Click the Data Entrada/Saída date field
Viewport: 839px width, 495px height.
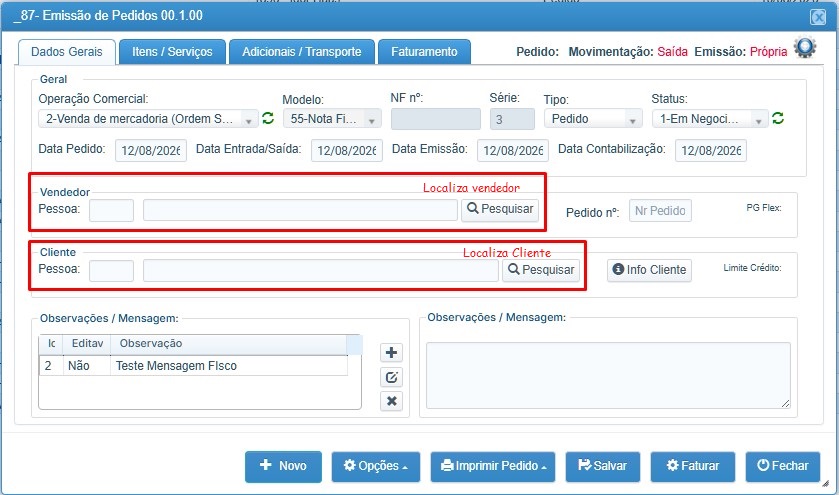[347, 151]
